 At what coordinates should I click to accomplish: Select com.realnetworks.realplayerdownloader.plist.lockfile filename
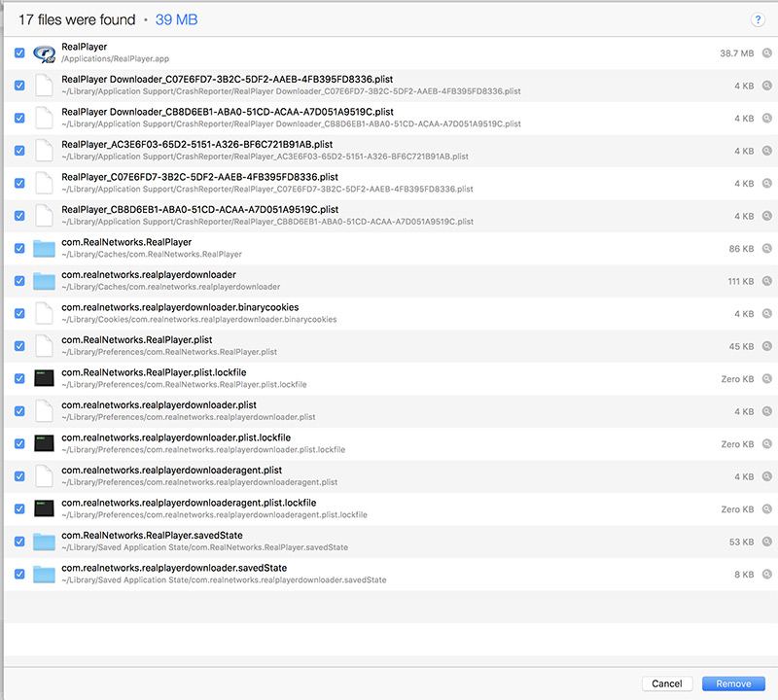tap(176, 437)
